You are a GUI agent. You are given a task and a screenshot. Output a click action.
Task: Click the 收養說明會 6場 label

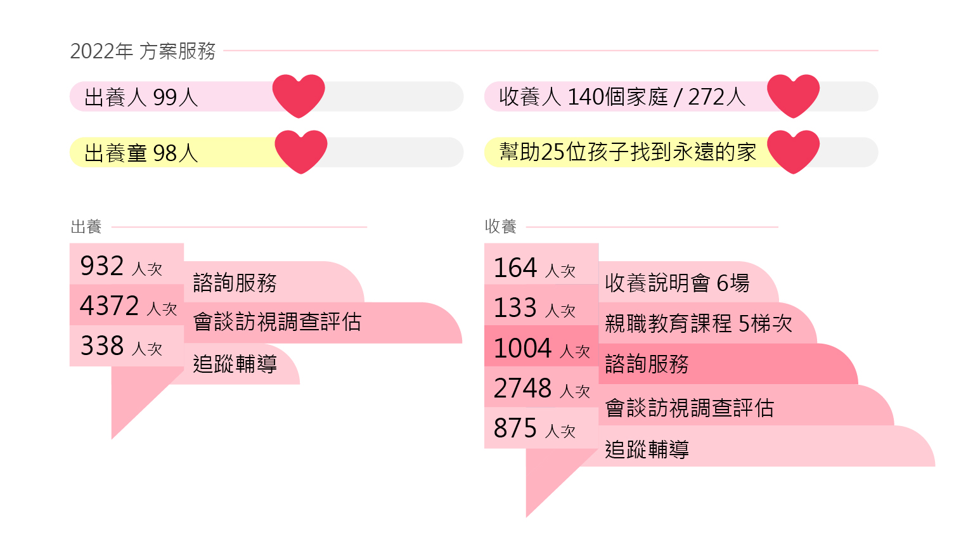(x=677, y=283)
